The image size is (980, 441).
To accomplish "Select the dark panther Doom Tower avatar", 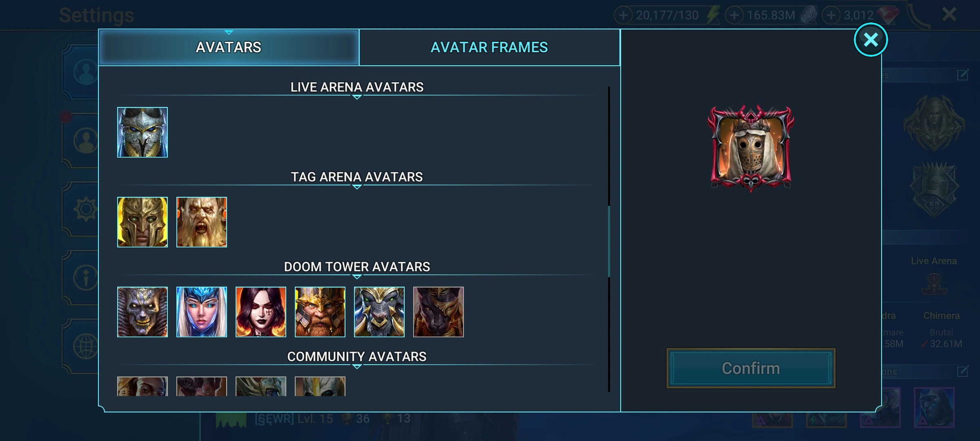I will click(439, 312).
